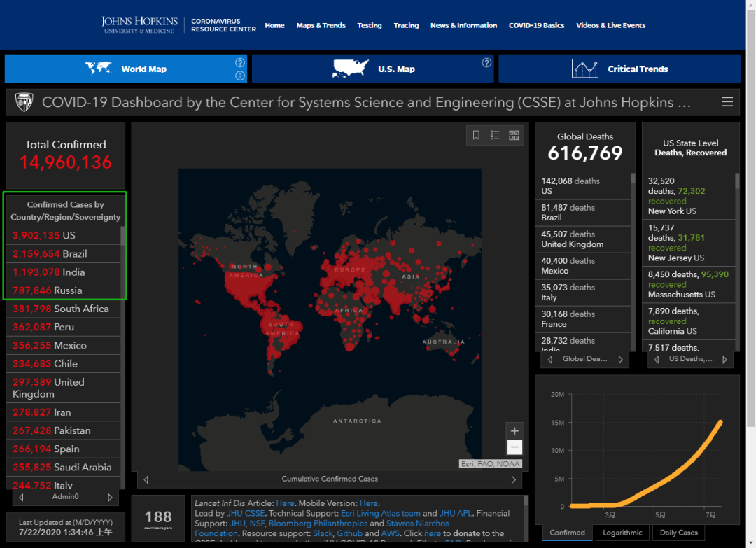Open the Tracing menu item
The height and width of the screenshot is (548, 756).
pos(407,25)
